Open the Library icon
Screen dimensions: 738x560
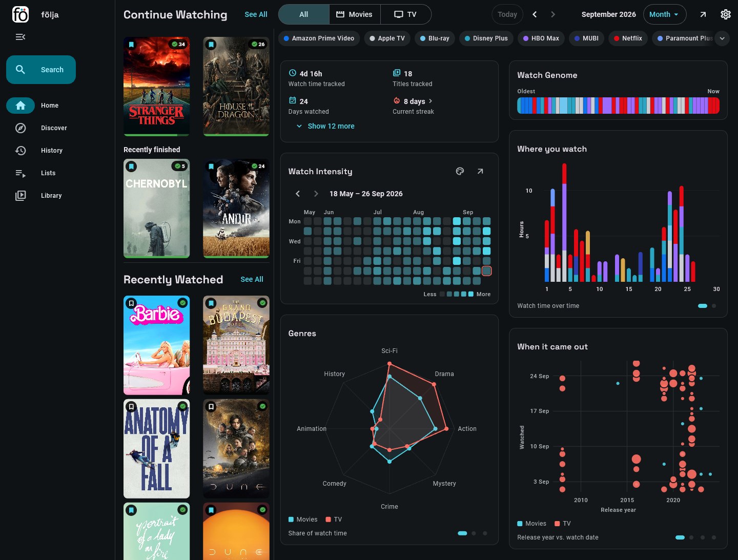(20, 196)
